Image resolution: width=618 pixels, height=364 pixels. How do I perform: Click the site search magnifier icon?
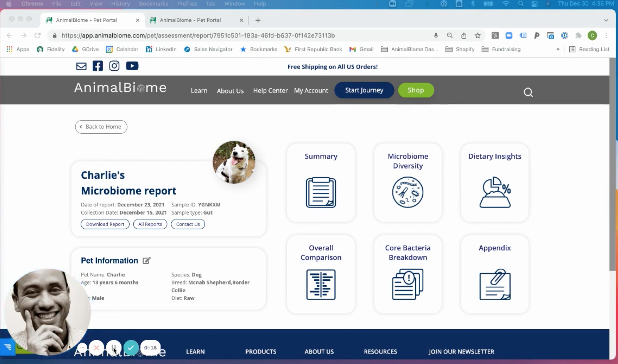[528, 92]
